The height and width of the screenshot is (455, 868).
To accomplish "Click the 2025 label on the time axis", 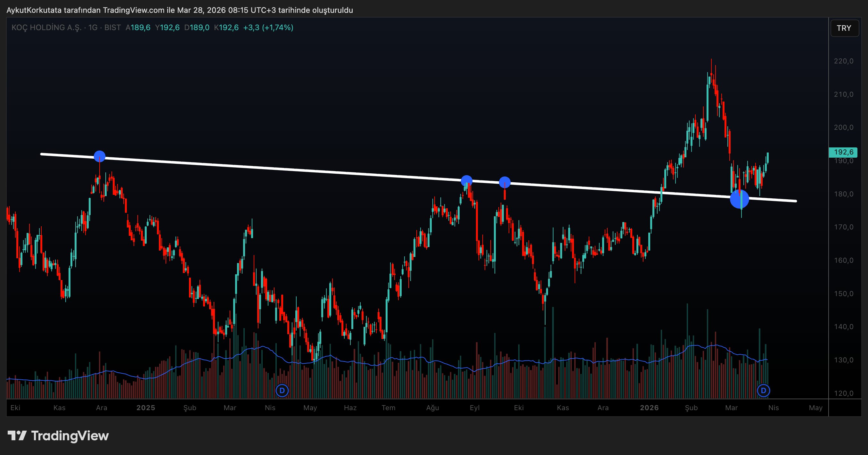I will [x=145, y=408].
